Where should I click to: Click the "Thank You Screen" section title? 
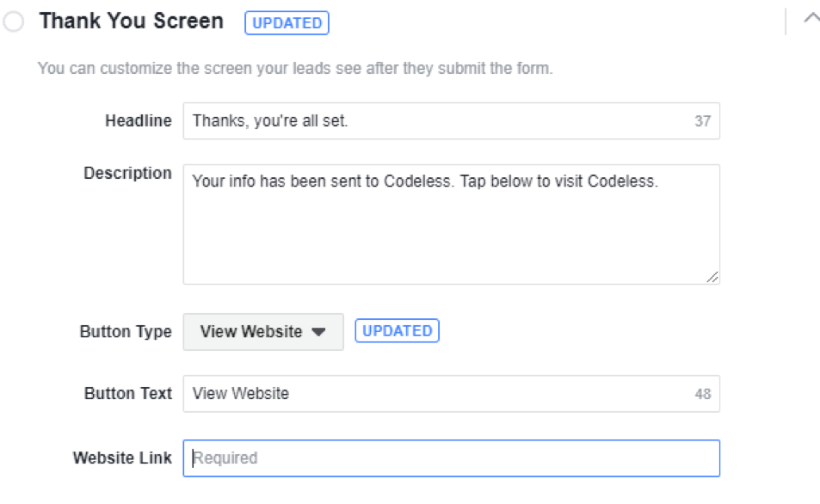[x=131, y=22]
